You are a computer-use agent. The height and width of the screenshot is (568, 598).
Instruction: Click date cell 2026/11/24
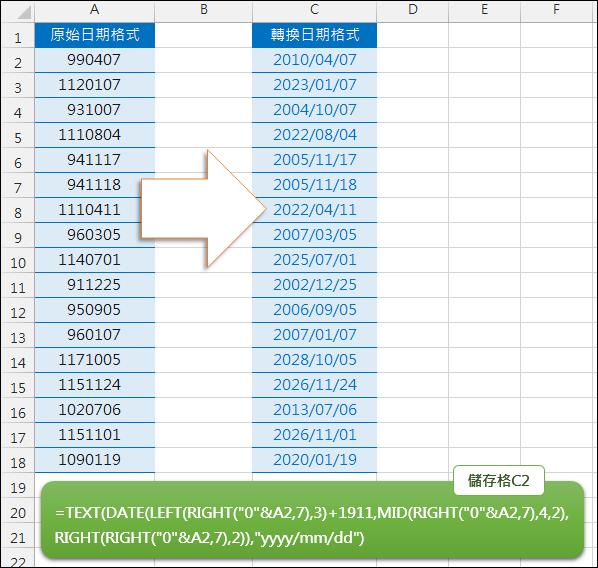coord(314,385)
